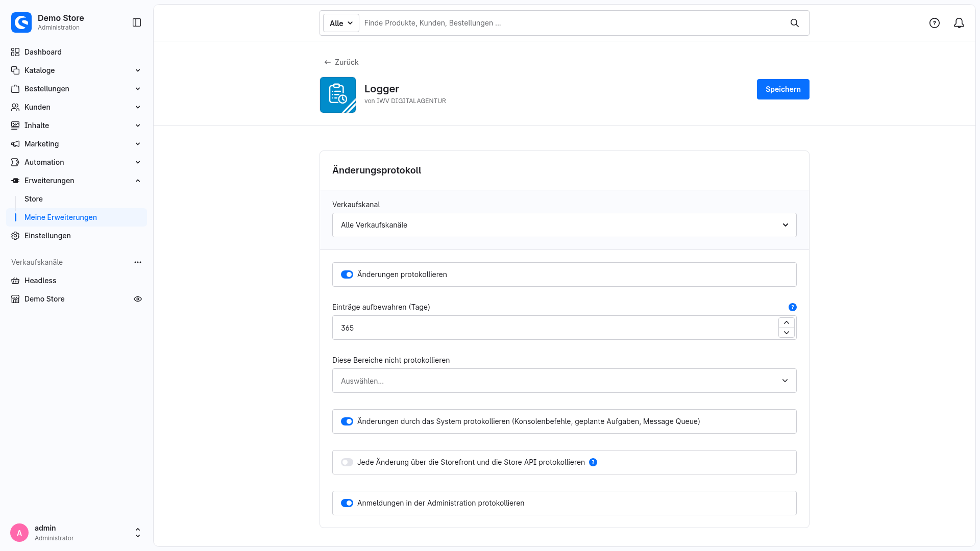Open the Inhalte menu item
980x551 pixels.
[77, 126]
